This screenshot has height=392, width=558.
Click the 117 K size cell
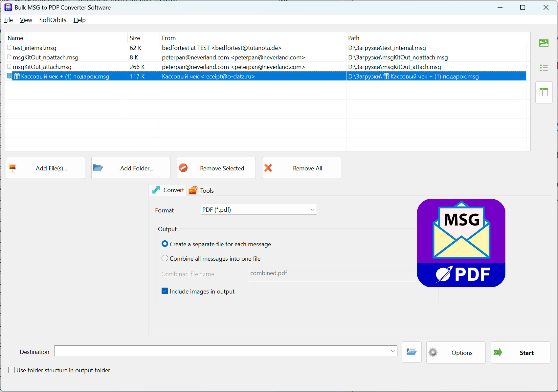coord(137,76)
